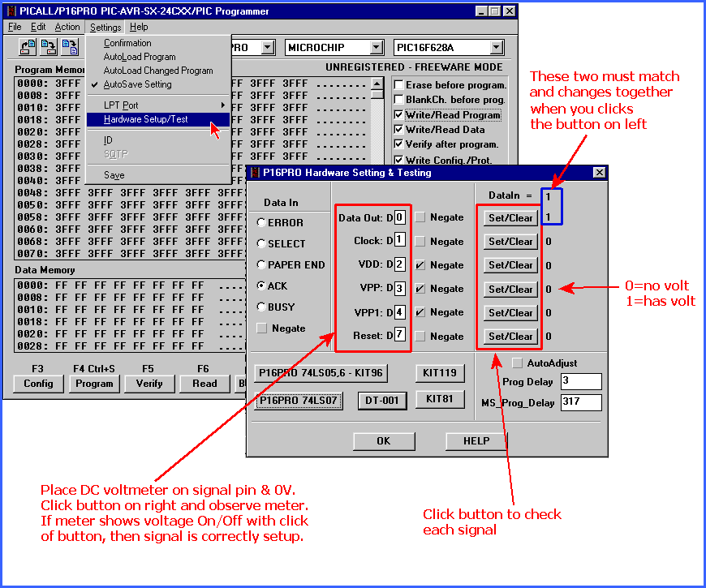Click the Reset D pin number field
The width and height of the screenshot is (706, 588).
400,334
